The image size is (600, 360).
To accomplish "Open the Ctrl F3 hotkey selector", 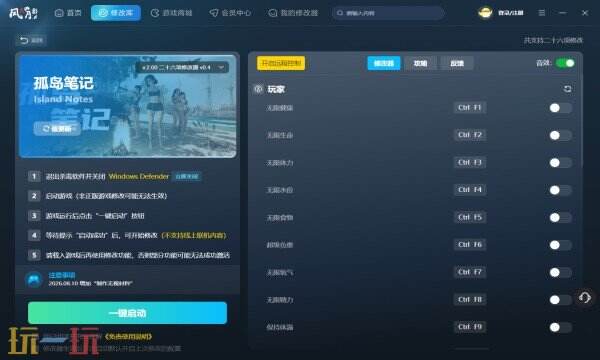I will coord(470,162).
